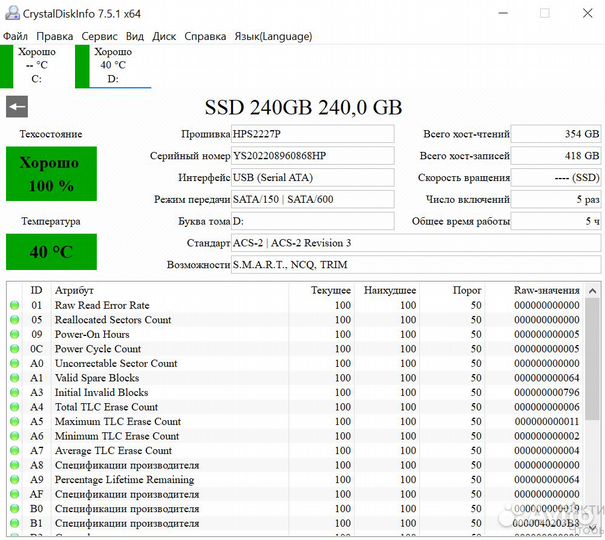
Task: Click the status dot for Power-On Hours
Action: [x=15, y=334]
